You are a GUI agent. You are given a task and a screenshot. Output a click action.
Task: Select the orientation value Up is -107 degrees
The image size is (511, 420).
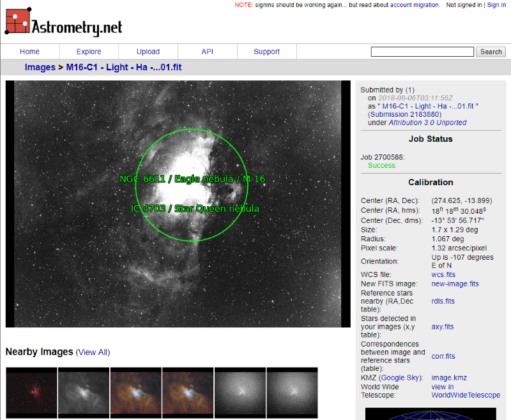pyautogui.click(x=462, y=262)
